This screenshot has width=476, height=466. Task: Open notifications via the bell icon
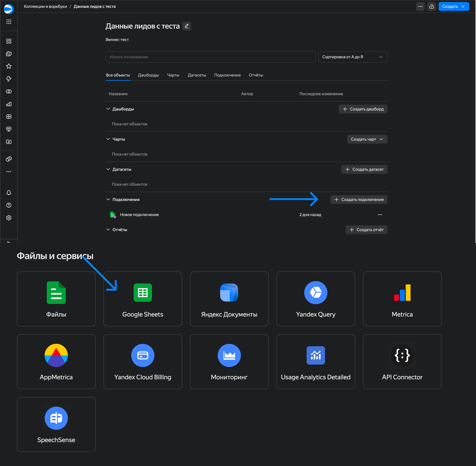click(9, 193)
